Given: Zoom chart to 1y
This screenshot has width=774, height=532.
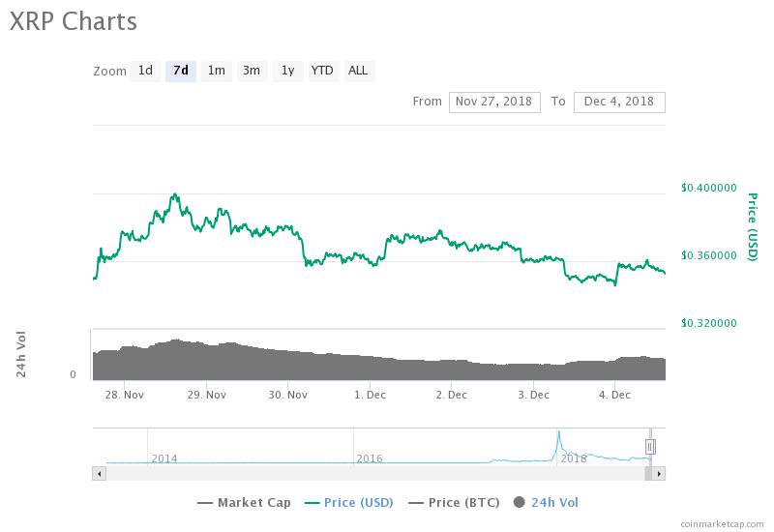Looking at the screenshot, I should 287,71.
